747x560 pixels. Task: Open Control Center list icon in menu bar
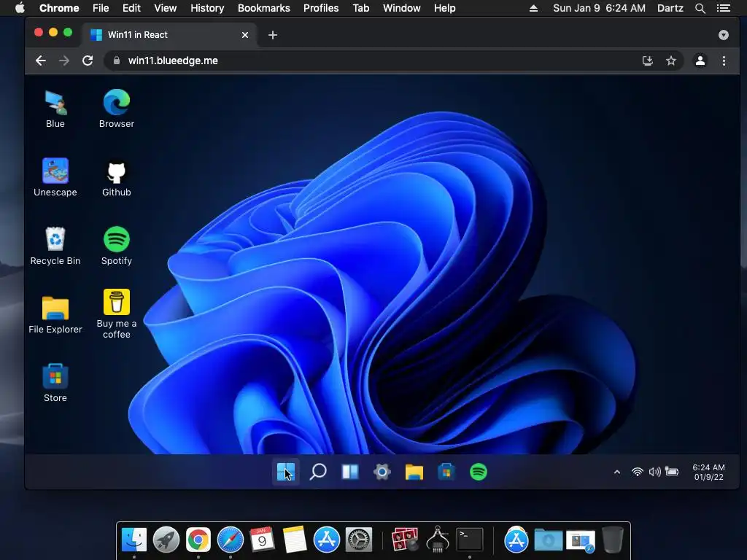point(724,8)
